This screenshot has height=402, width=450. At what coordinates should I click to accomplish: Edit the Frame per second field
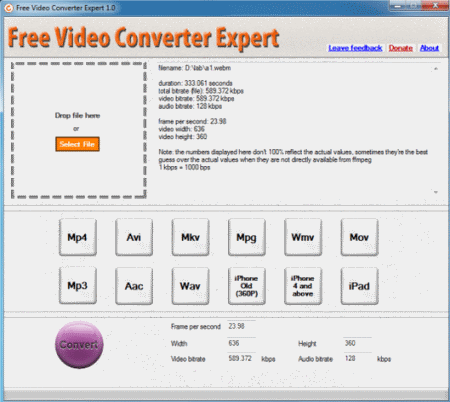(x=242, y=326)
